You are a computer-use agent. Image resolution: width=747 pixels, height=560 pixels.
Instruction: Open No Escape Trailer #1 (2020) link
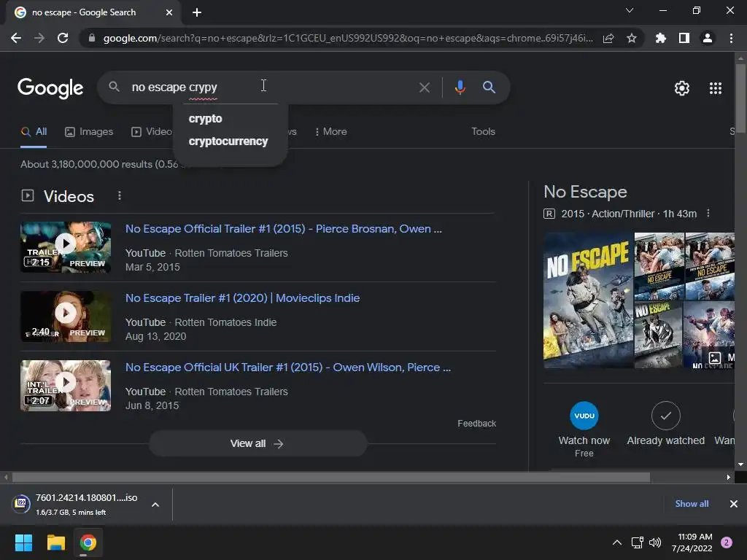pyautogui.click(x=242, y=298)
